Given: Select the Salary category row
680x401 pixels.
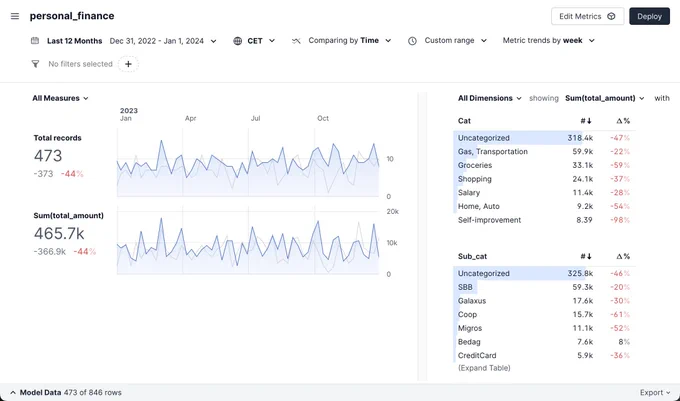Looking at the screenshot, I should 544,193.
